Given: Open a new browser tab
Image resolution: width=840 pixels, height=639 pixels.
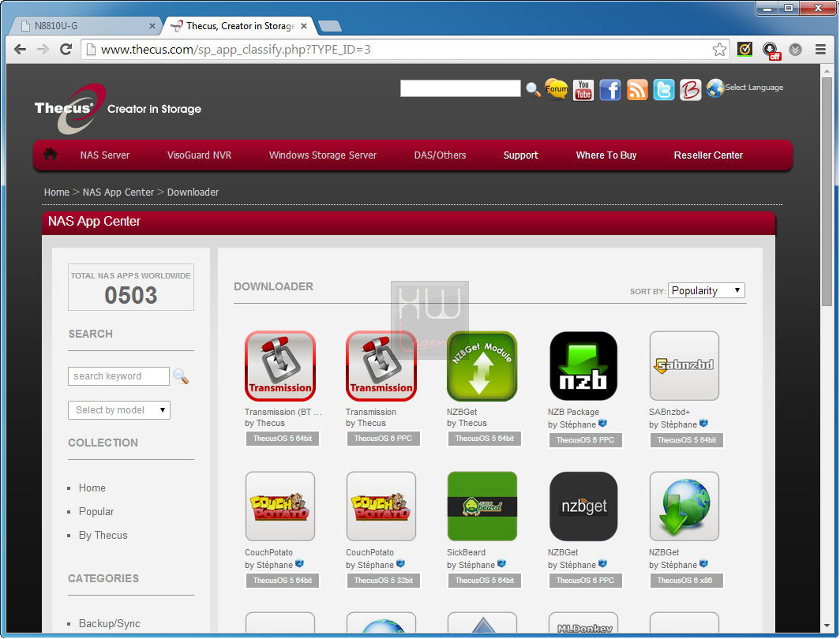Looking at the screenshot, I should (329, 26).
